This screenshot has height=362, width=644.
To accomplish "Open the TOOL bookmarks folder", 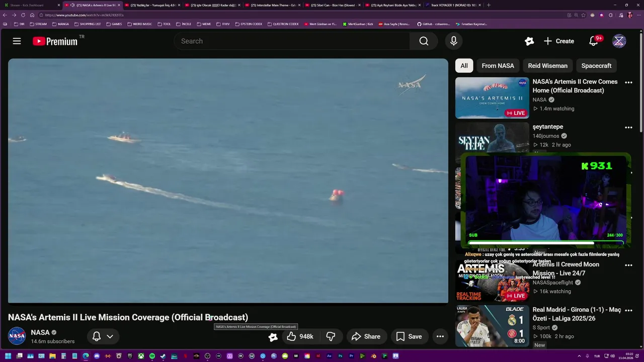I will tap(164, 24).
